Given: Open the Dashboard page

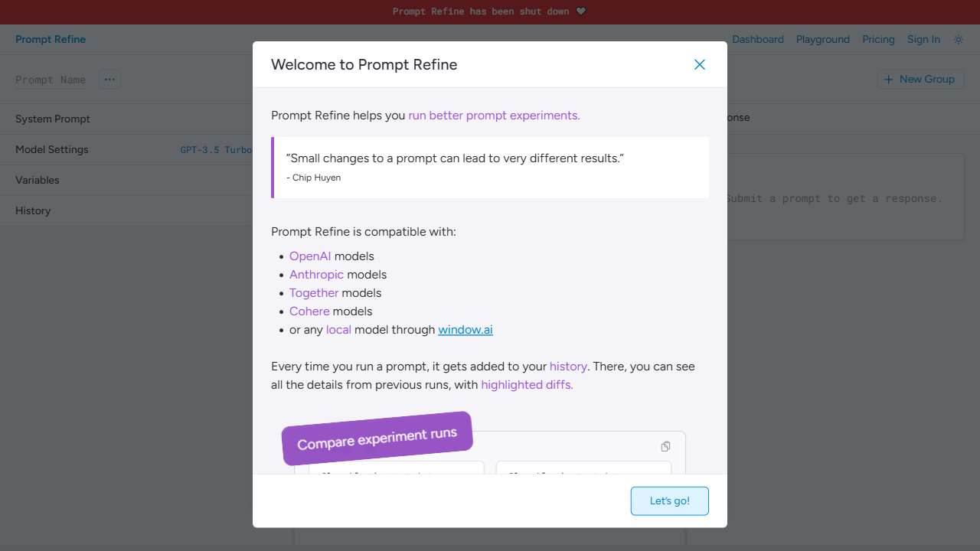Looking at the screenshot, I should click(x=757, y=39).
